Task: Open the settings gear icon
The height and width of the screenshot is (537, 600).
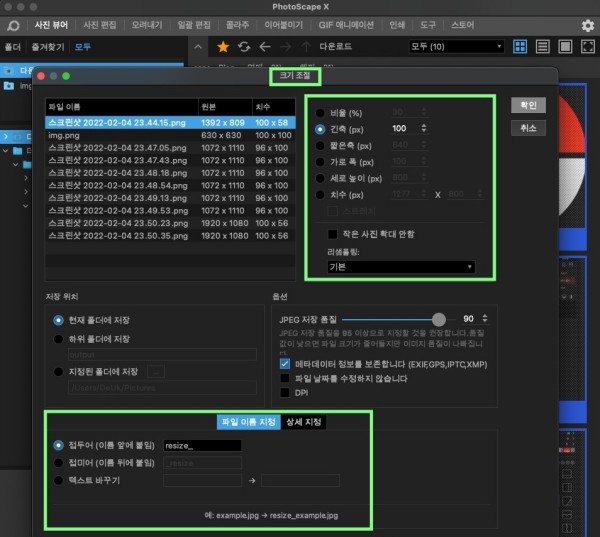Action: [x=587, y=24]
